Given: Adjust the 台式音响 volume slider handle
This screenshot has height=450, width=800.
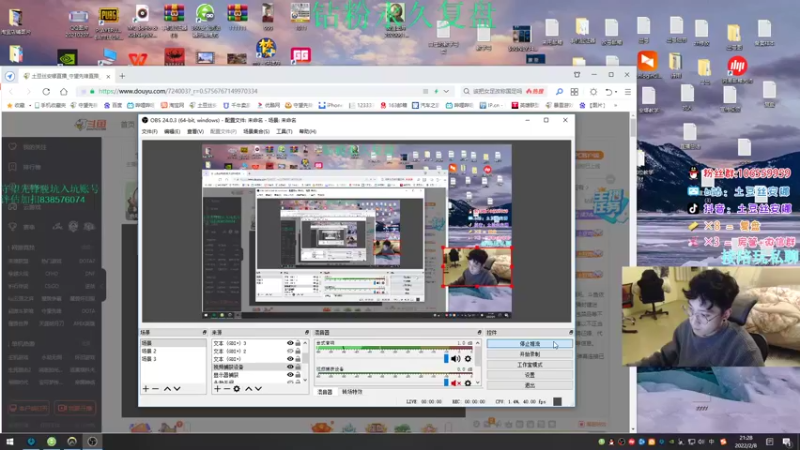Looking at the screenshot, I should 446,359.
